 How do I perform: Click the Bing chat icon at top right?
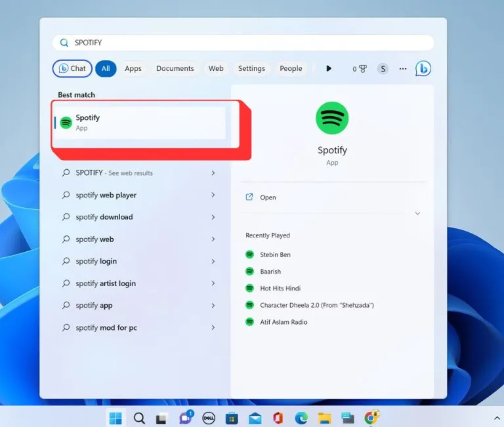click(423, 69)
